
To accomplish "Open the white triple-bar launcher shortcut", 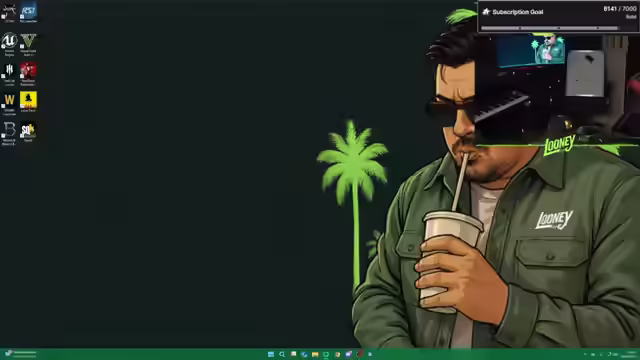I will 9,73.
